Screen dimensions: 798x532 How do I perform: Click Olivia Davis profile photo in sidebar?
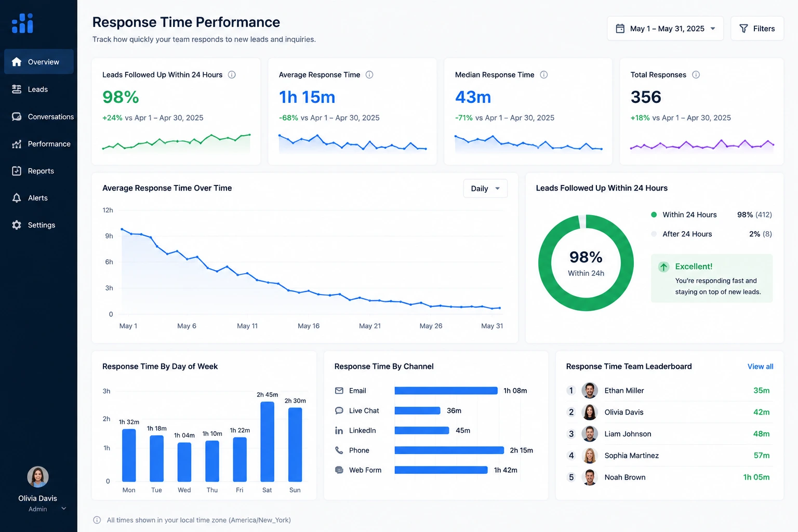click(38, 476)
